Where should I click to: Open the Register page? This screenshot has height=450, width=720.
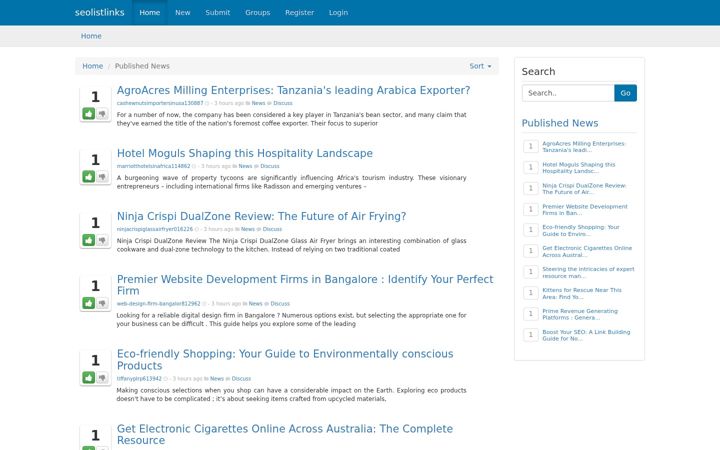tap(299, 12)
